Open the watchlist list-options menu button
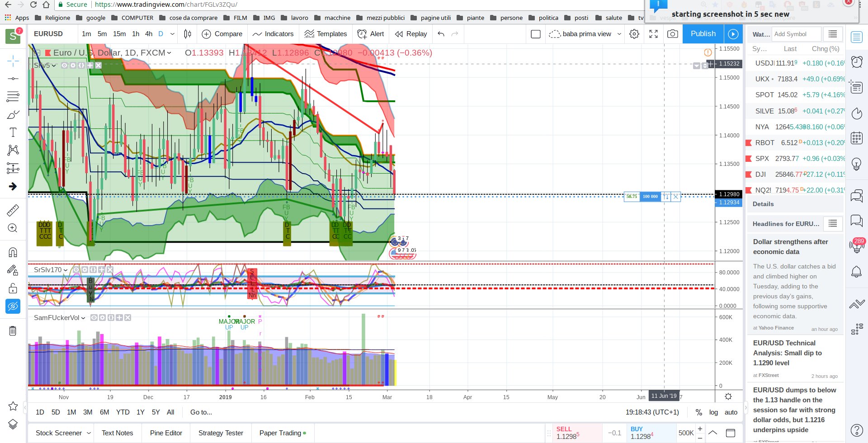This screenshot has height=443, width=868. 833,34
